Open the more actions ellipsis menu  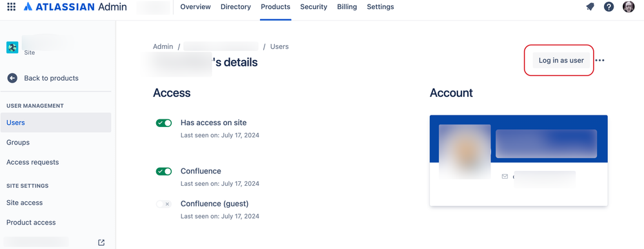(600, 61)
